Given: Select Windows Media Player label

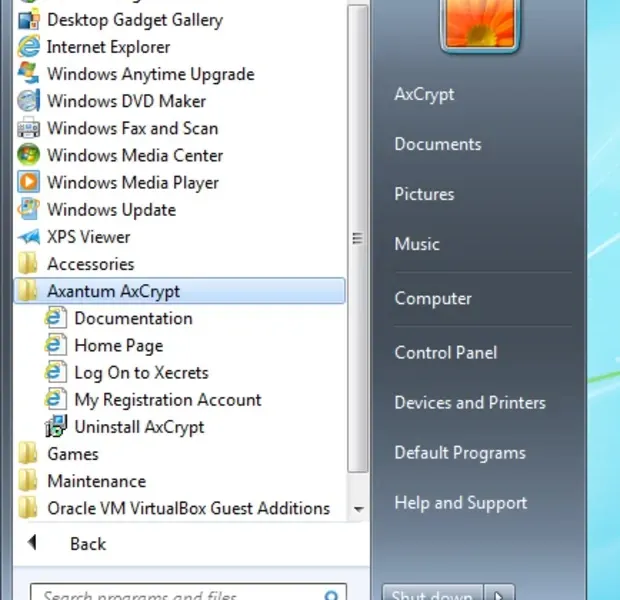Looking at the screenshot, I should [133, 183].
